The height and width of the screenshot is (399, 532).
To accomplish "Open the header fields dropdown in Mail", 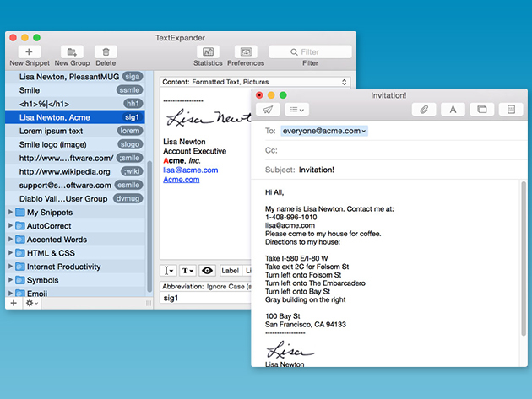I will coord(296,110).
